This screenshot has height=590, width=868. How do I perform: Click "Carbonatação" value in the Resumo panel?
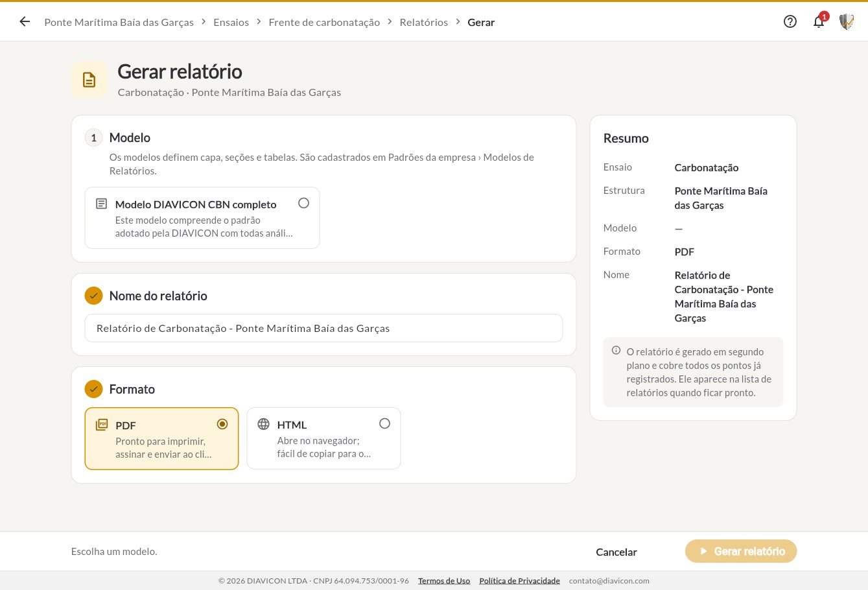[707, 167]
